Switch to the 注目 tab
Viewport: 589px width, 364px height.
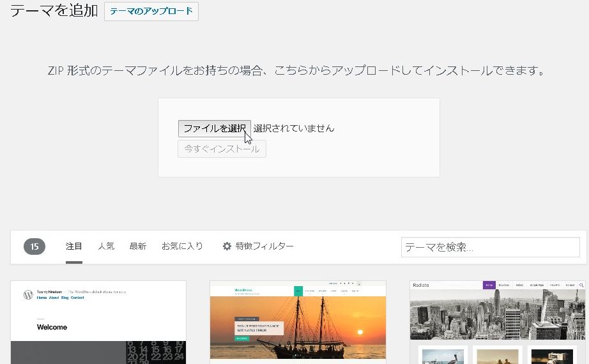(74, 246)
